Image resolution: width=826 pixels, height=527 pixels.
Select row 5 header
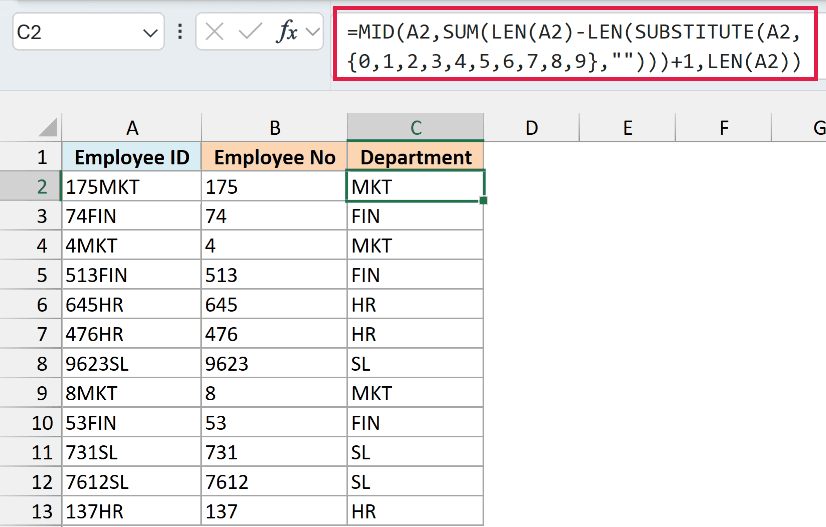(31, 275)
